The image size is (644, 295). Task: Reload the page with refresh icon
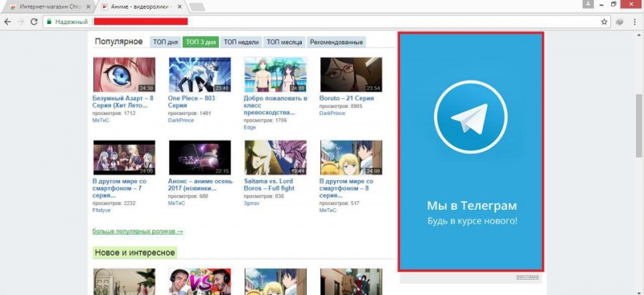pos(34,22)
